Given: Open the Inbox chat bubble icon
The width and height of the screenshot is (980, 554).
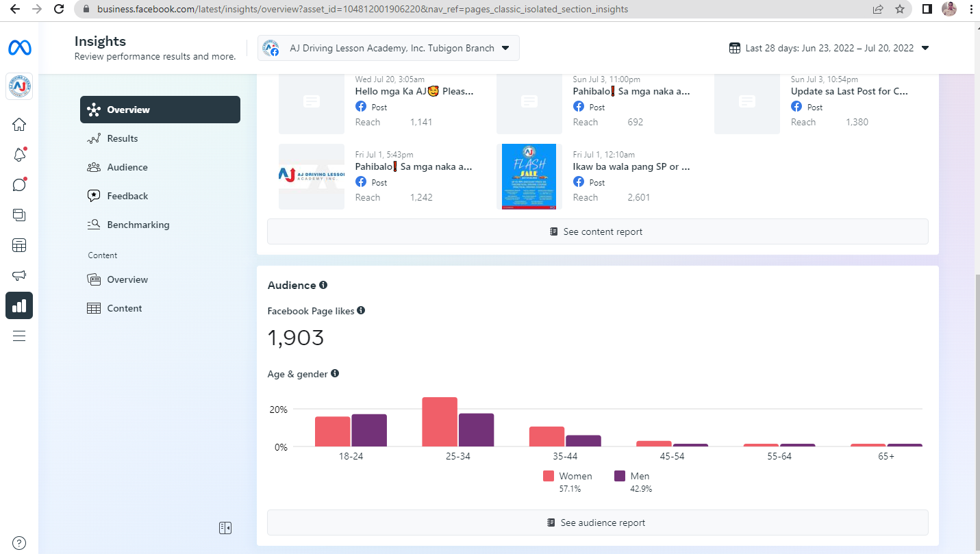Looking at the screenshot, I should point(19,185).
